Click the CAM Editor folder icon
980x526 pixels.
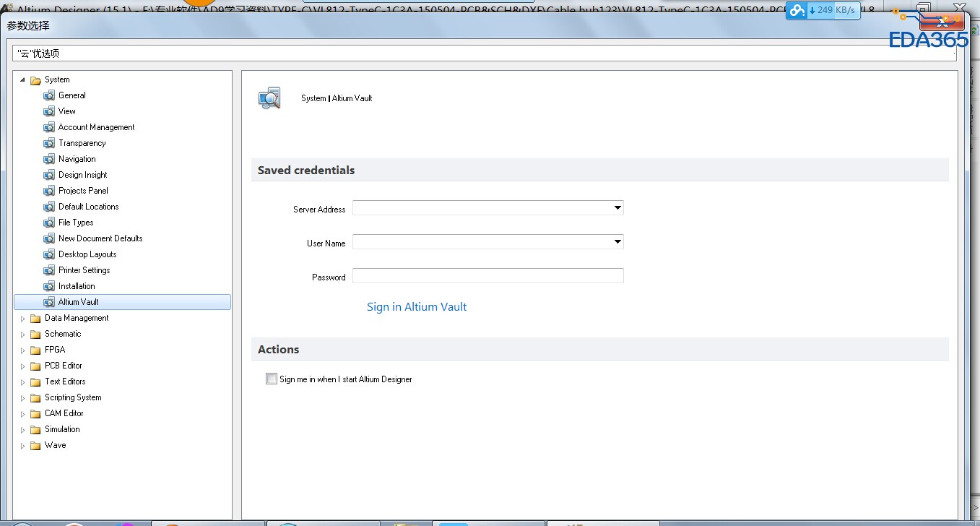(35, 413)
